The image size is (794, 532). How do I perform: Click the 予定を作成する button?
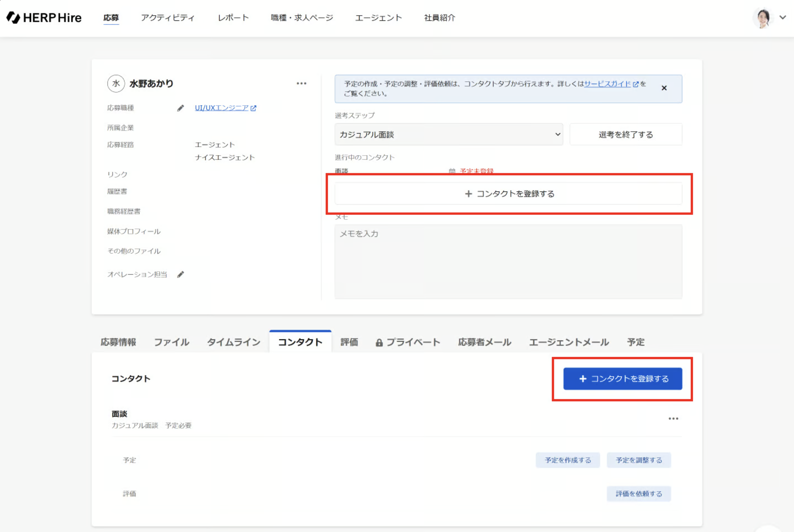pos(568,460)
